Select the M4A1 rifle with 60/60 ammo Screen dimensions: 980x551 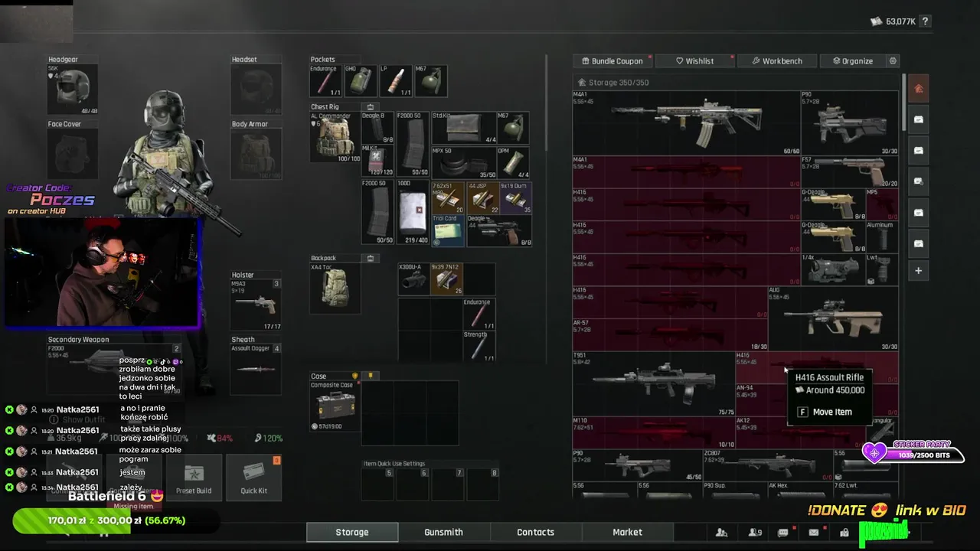686,122
